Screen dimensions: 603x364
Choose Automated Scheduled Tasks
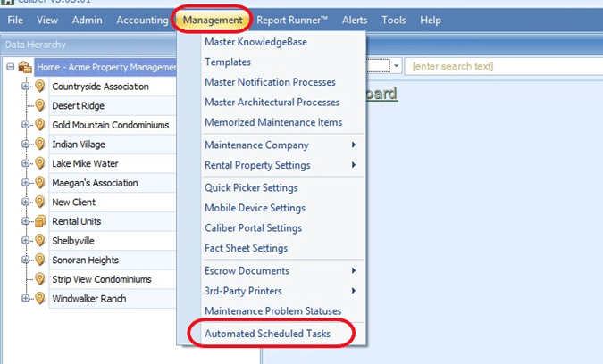coord(267,334)
